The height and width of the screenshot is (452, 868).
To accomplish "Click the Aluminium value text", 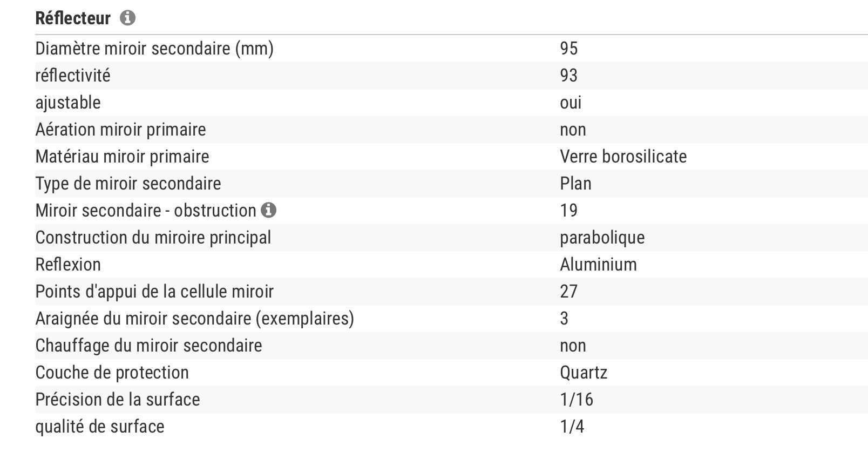I will tap(598, 265).
